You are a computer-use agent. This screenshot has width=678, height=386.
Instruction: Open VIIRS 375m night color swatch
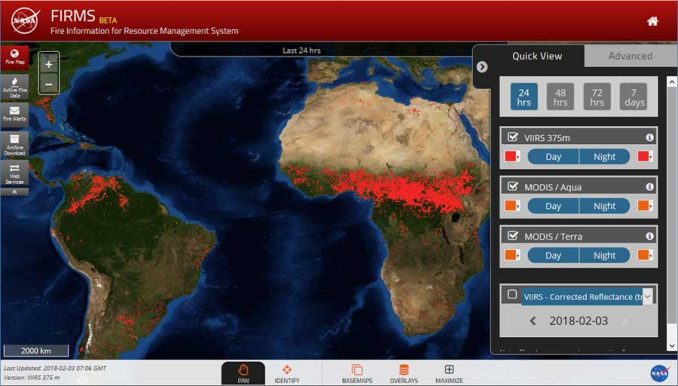645,156
